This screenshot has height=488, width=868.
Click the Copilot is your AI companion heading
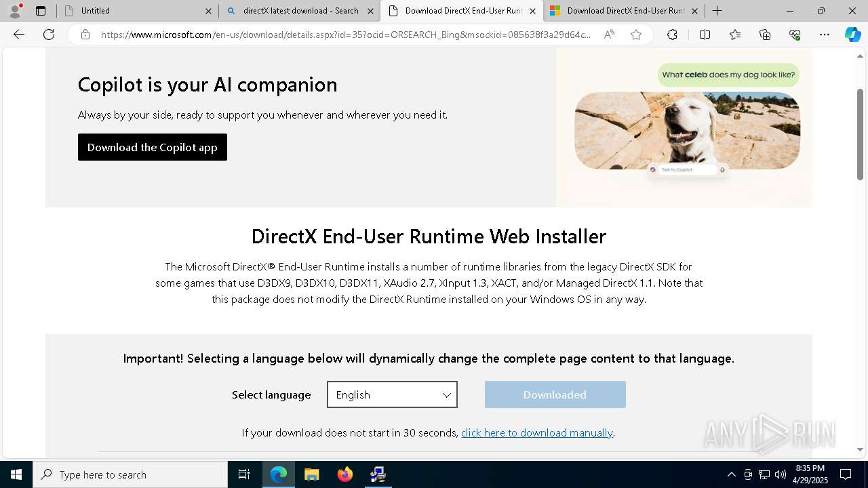[208, 85]
